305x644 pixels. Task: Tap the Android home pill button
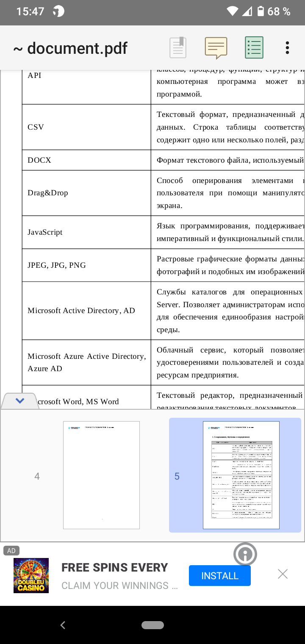152,625
